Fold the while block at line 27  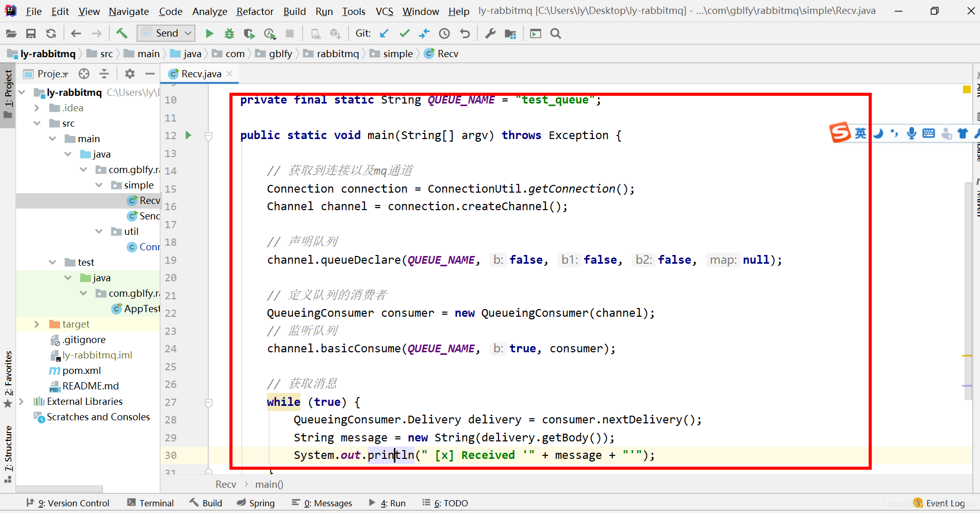(209, 403)
